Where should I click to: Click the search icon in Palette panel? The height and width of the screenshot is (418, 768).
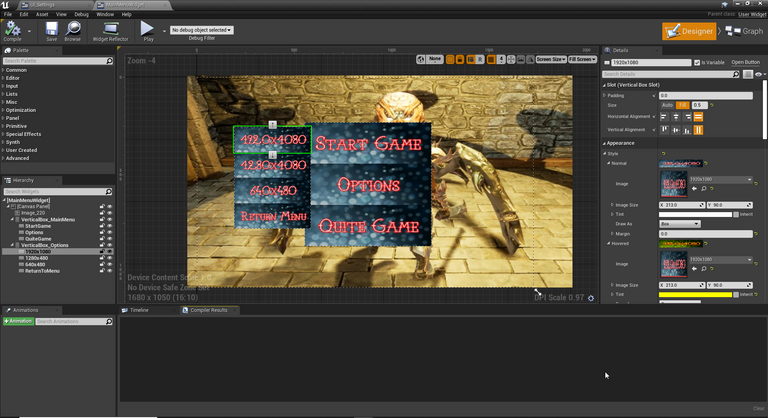click(x=109, y=61)
